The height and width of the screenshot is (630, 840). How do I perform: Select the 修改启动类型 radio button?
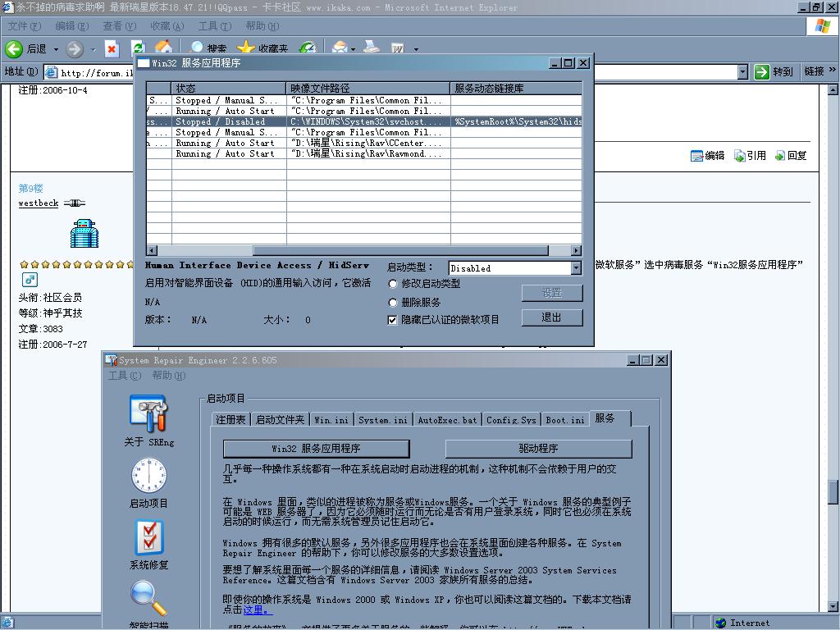[393, 284]
